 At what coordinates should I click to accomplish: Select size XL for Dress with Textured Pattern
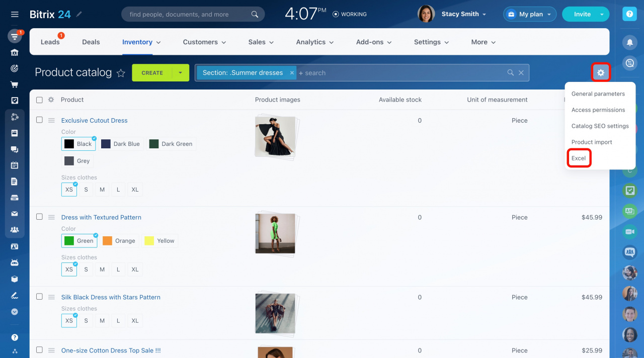pyautogui.click(x=135, y=270)
